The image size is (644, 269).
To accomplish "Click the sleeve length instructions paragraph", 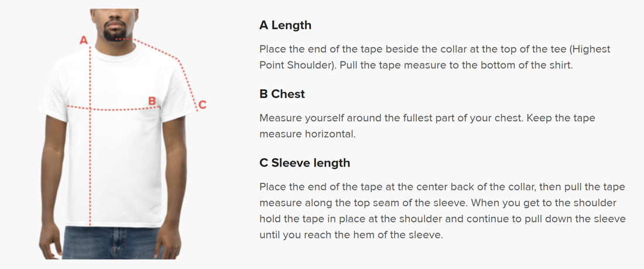I will [x=442, y=210].
